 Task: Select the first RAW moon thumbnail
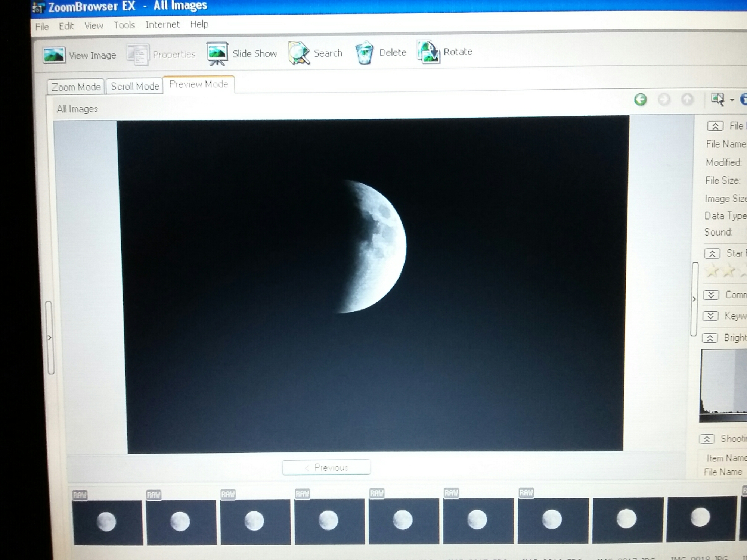coord(108,522)
